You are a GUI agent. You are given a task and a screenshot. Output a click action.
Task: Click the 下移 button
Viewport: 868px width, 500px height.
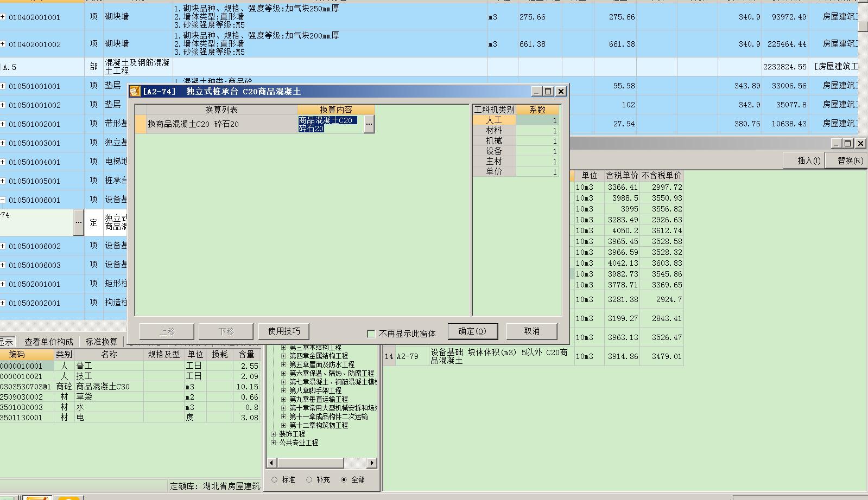coord(226,331)
